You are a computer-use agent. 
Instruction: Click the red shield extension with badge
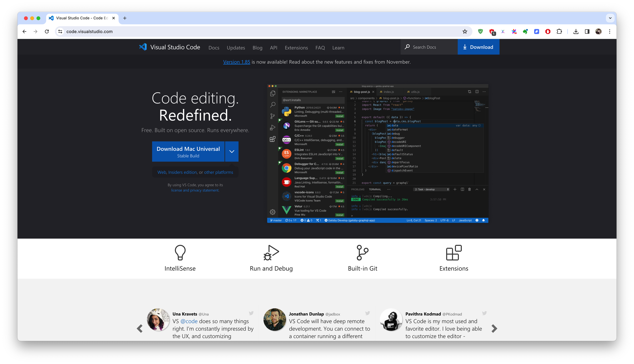click(492, 32)
